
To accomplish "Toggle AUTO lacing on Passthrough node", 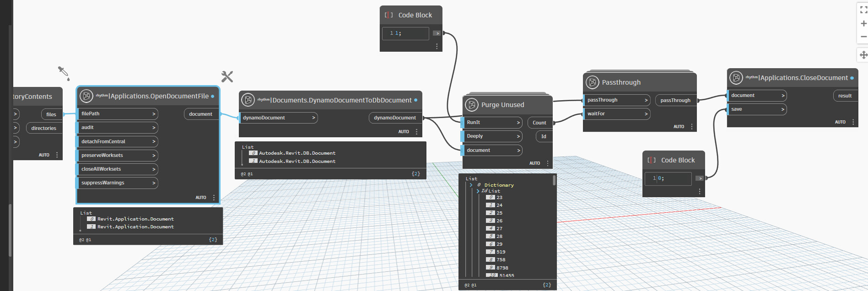I will point(679,127).
